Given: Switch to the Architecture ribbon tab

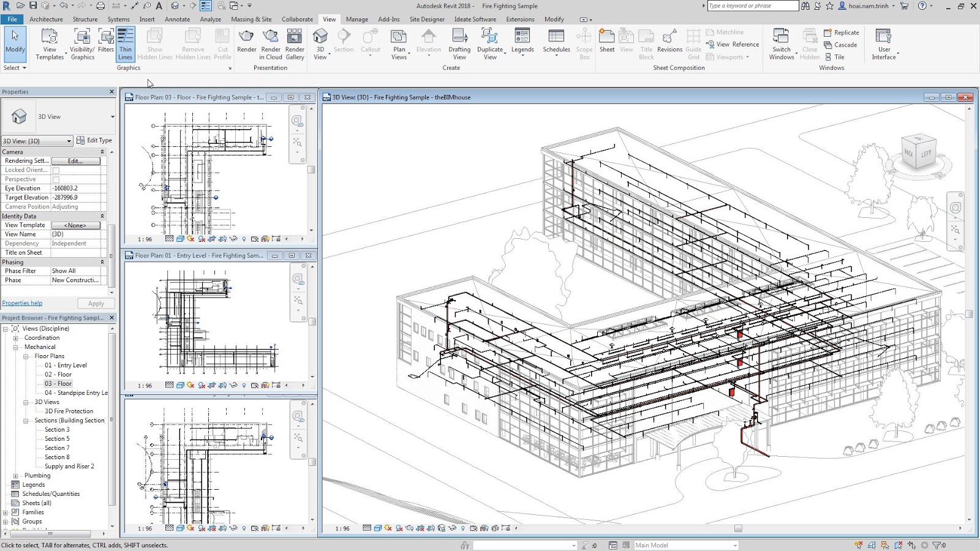Looking at the screenshot, I should (46, 19).
